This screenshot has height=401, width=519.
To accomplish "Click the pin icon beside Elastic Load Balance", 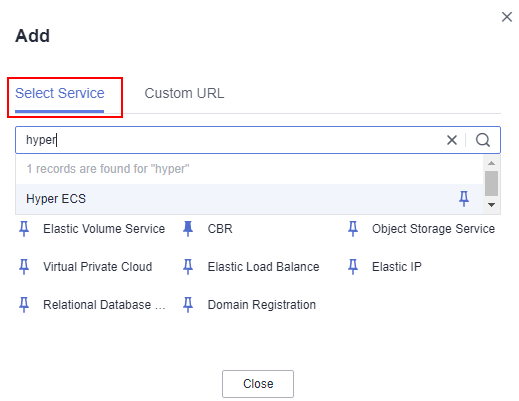I will tap(188, 267).
